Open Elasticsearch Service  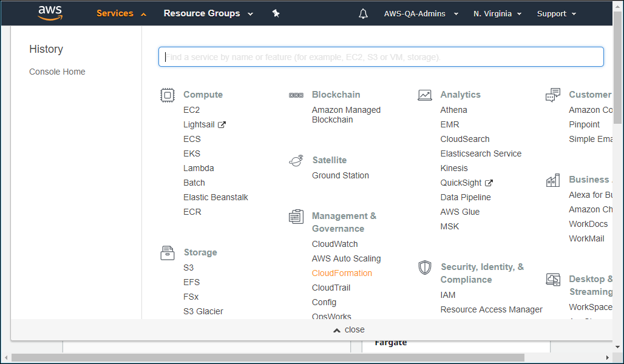pyautogui.click(x=481, y=153)
